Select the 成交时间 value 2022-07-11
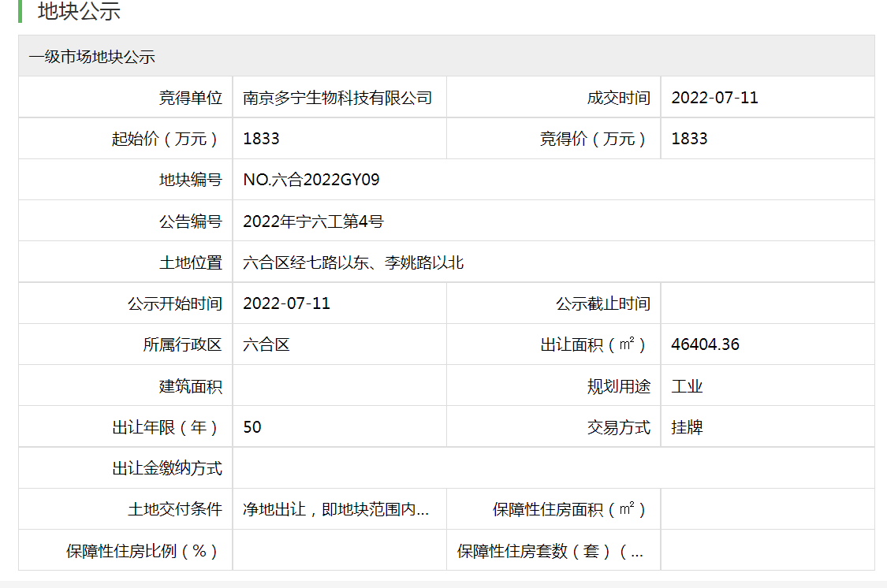This screenshot has height=588, width=887. click(x=714, y=98)
